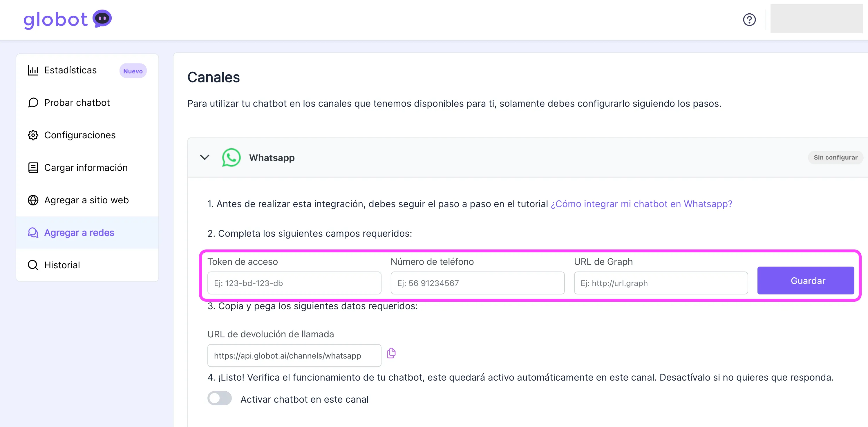Collapse the Whatsapp section chevron
The height and width of the screenshot is (427, 868).
205,158
